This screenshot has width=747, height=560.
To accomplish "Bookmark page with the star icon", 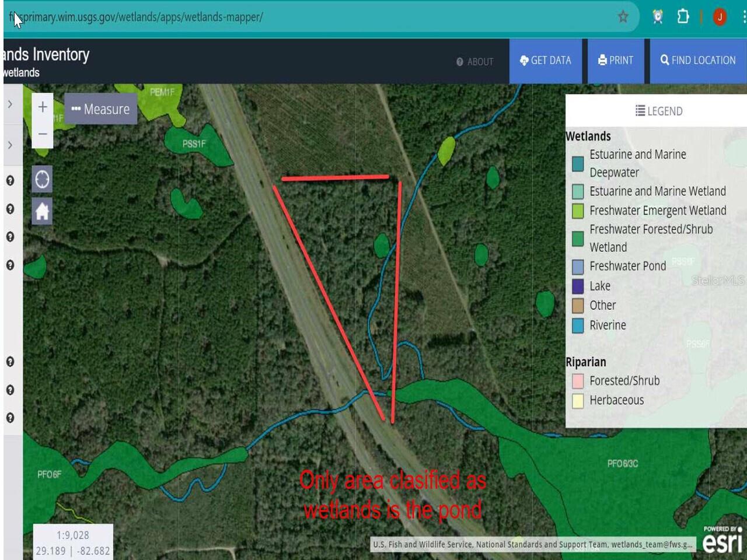I will click(623, 17).
